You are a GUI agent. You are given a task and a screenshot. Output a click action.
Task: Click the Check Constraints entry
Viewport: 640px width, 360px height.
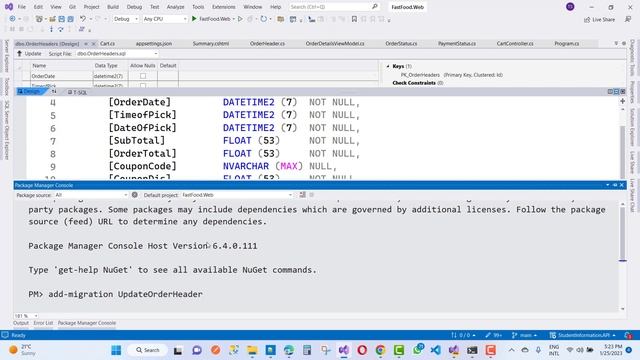pyautogui.click(x=418, y=83)
